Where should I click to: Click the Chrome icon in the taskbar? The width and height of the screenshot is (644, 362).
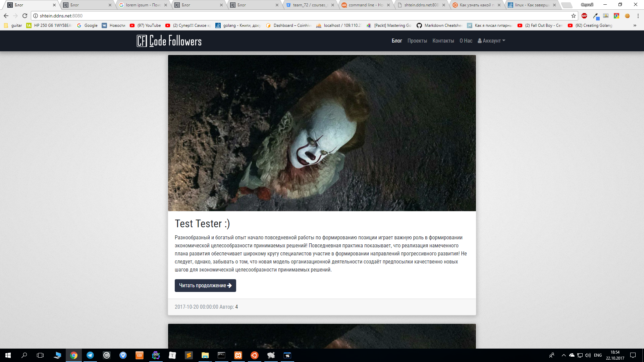[x=74, y=355]
